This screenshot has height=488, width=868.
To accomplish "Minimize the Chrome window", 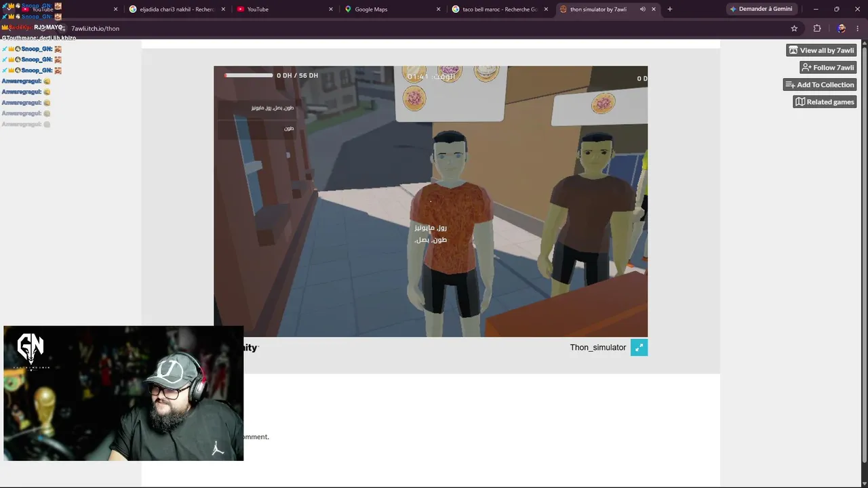I will pyautogui.click(x=816, y=9).
